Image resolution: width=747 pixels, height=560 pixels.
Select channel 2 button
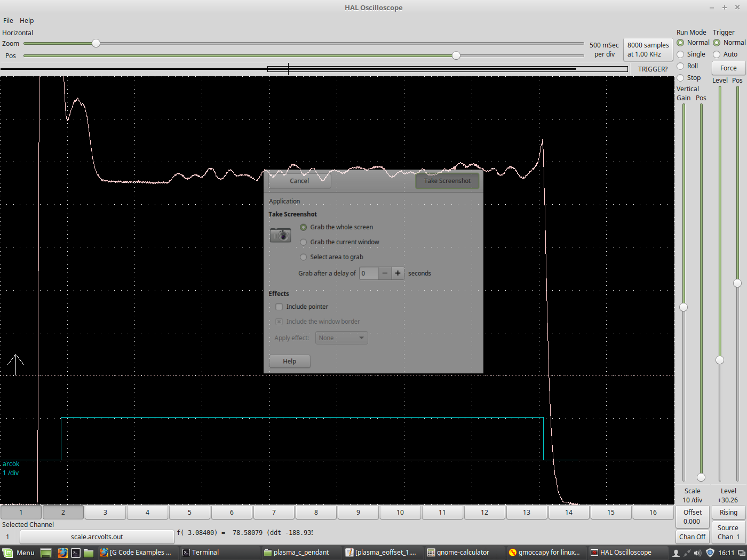pyautogui.click(x=63, y=513)
